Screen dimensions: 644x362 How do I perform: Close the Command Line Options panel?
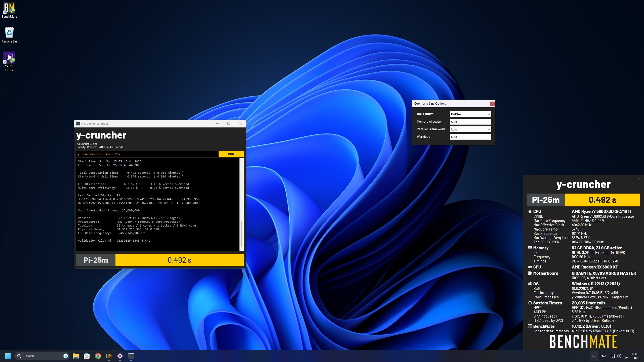(492, 104)
